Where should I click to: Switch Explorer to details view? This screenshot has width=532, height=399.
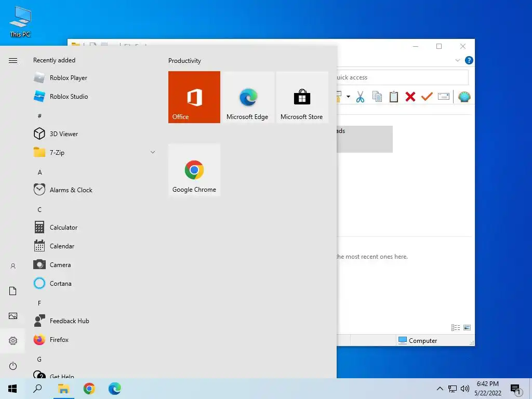coord(455,327)
